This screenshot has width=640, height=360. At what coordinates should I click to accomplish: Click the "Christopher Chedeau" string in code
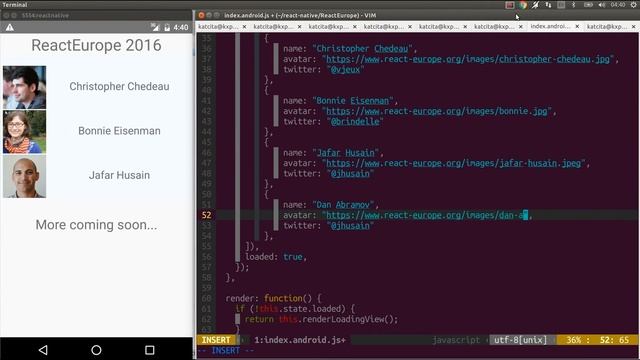(x=362, y=49)
